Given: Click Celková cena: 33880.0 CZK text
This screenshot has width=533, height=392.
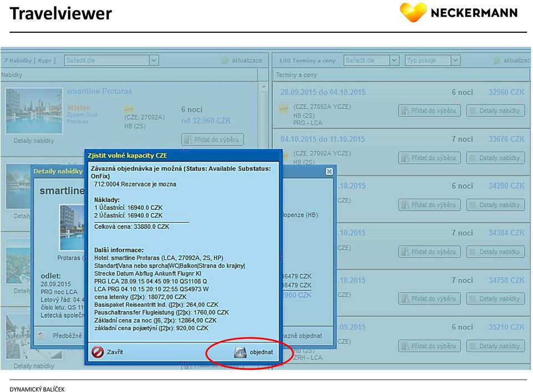Looking at the screenshot, I should [132, 227].
